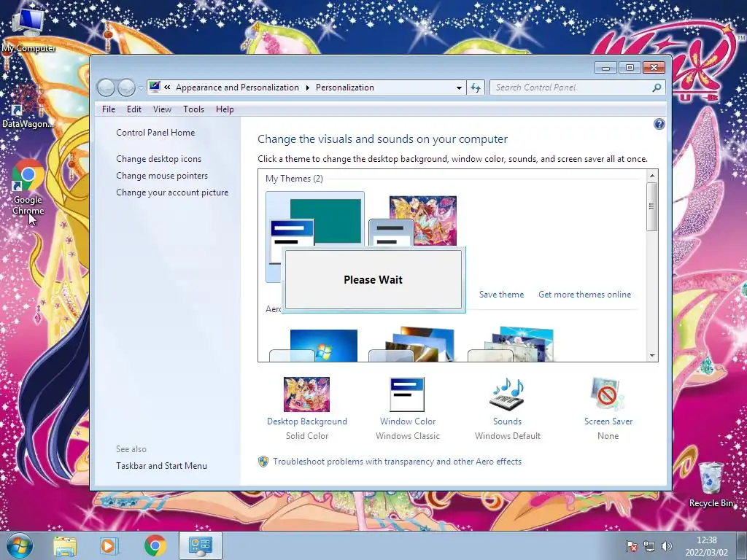
Task: Open Desktop Background settings icon
Action: click(x=306, y=394)
